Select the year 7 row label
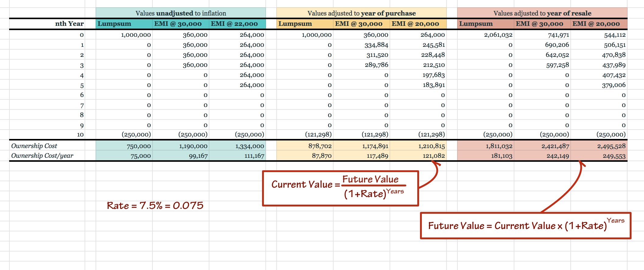Viewport: 644px width, 270px height. [x=82, y=106]
